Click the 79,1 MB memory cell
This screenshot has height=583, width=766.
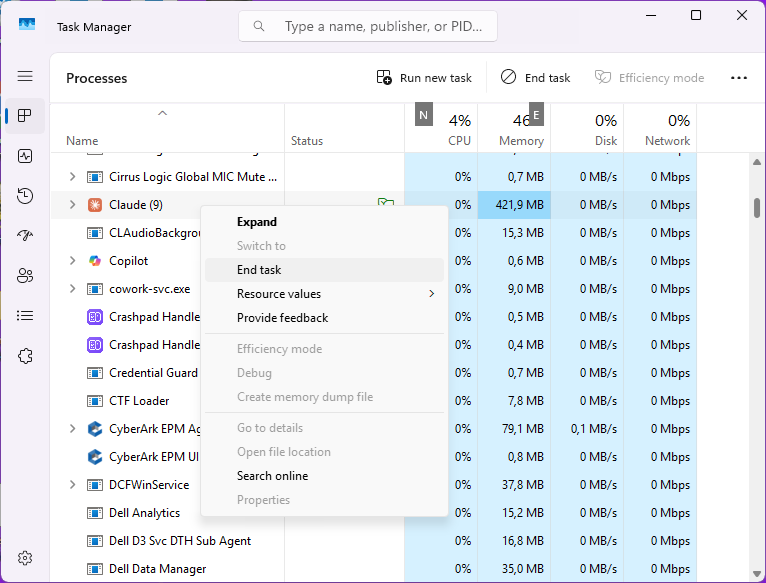pyautogui.click(x=514, y=429)
